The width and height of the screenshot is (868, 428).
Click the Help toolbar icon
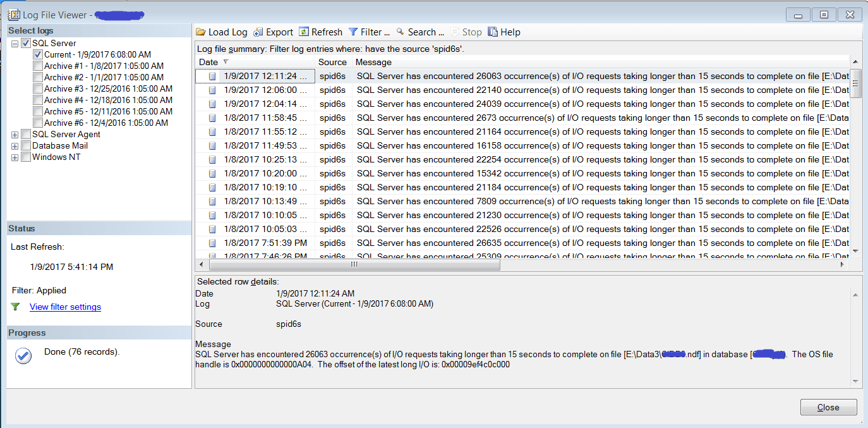click(x=493, y=32)
